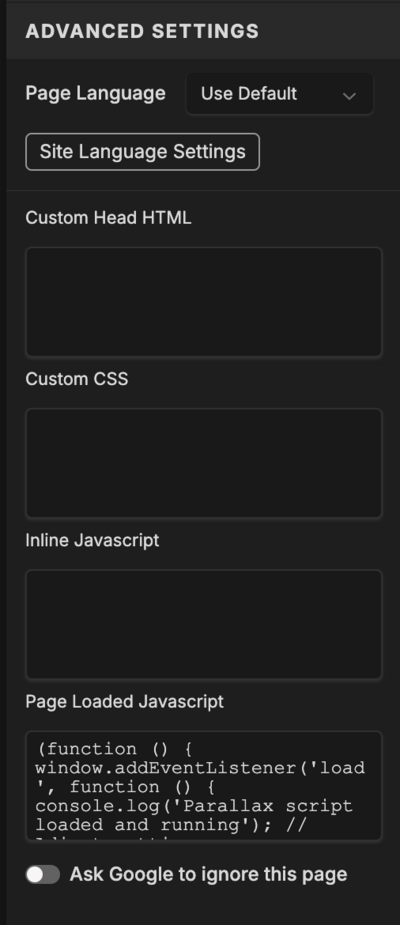Focus the Inline Javascript text area
The width and height of the screenshot is (400, 925).
tap(204, 624)
